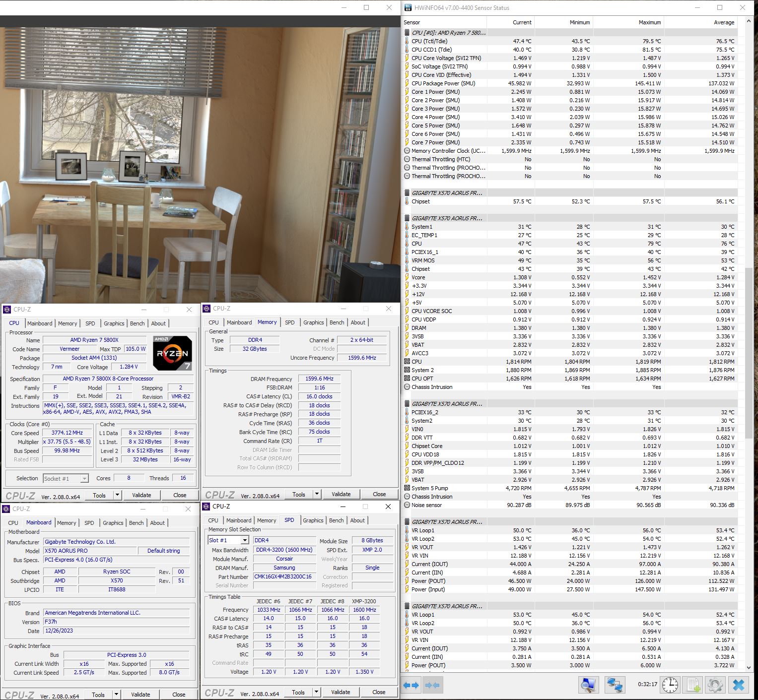Switch to Memory tab in CPU-Z SPD window
This screenshot has width=758, height=700.
[267, 520]
